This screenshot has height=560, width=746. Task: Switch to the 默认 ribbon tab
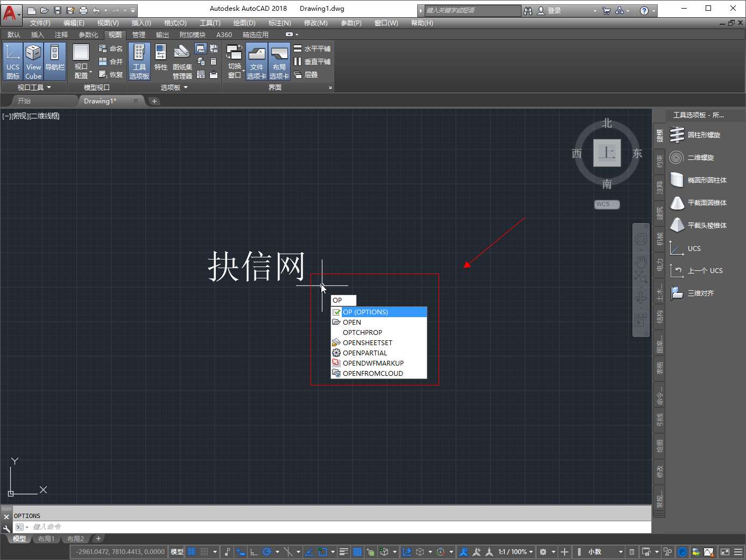click(14, 34)
